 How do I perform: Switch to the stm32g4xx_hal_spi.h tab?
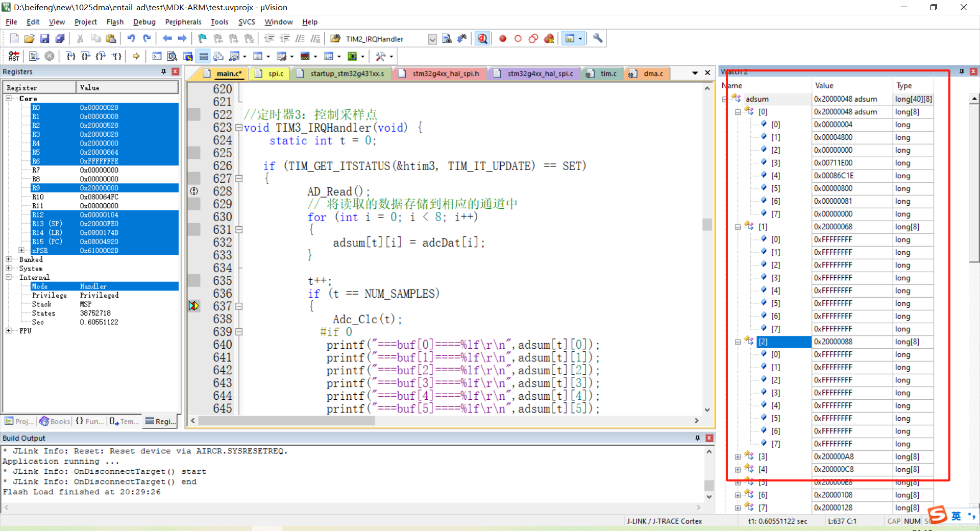[x=440, y=74]
